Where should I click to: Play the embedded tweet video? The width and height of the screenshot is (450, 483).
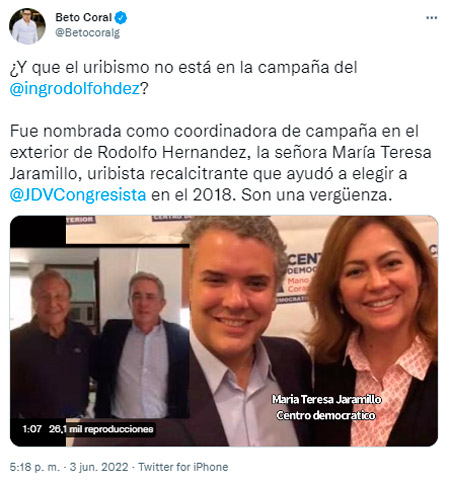pyautogui.click(x=224, y=331)
